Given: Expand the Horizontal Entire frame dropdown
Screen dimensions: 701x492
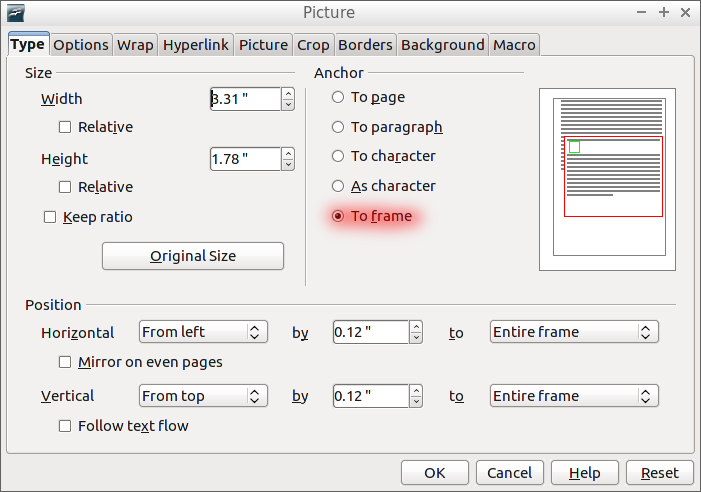Looking at the screenshot, I should [574, 332].
